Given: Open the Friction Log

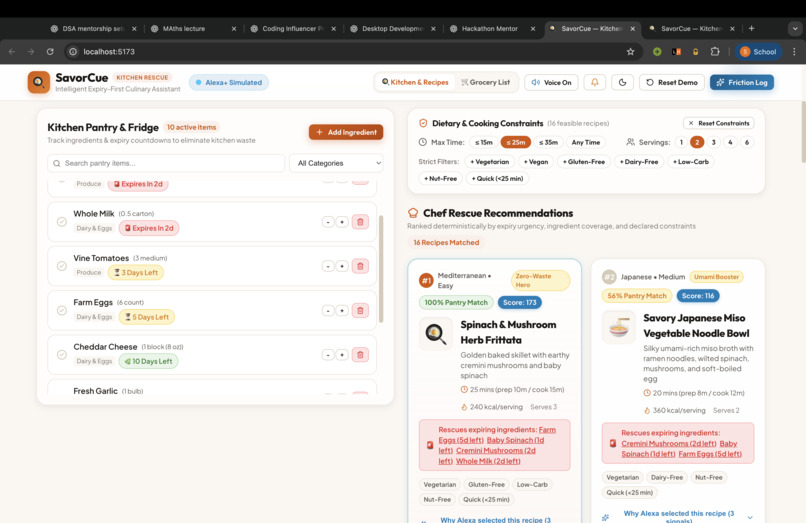Looking at the screenshot, I should (x=742, y=82).
